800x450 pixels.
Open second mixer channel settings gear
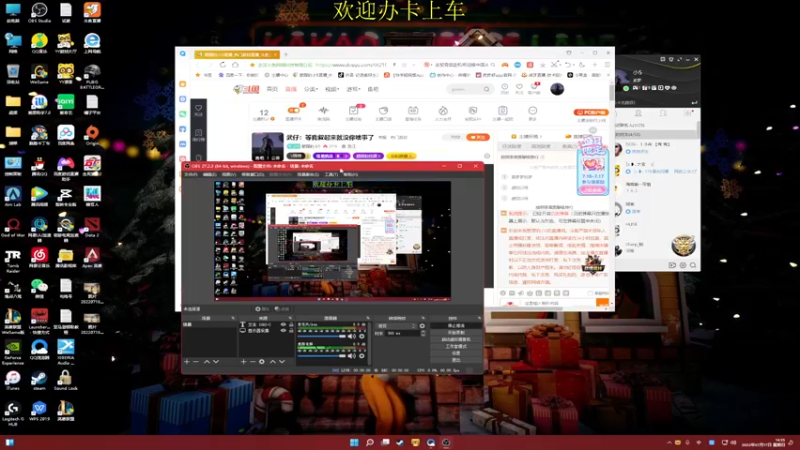pyautogui.click(x=362, y=356)
